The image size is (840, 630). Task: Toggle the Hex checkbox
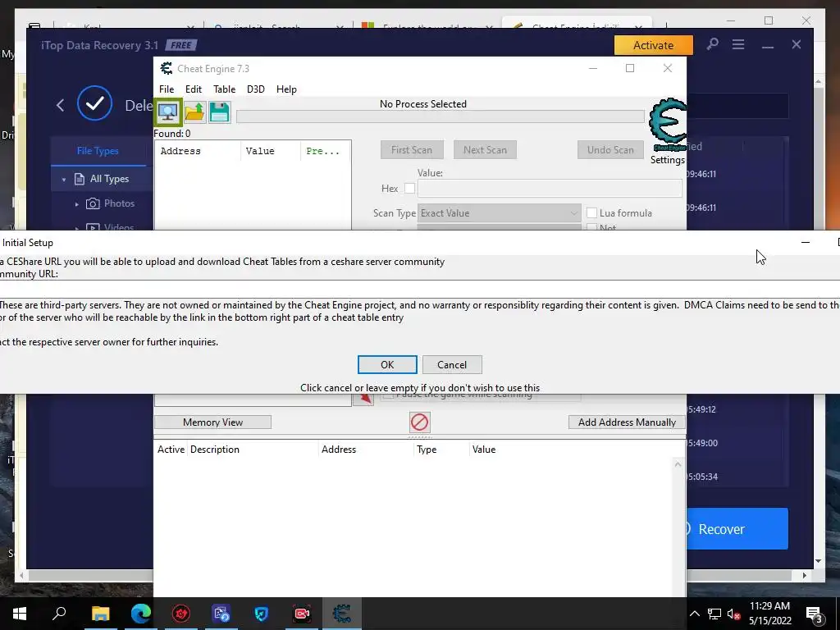[409, 189]
